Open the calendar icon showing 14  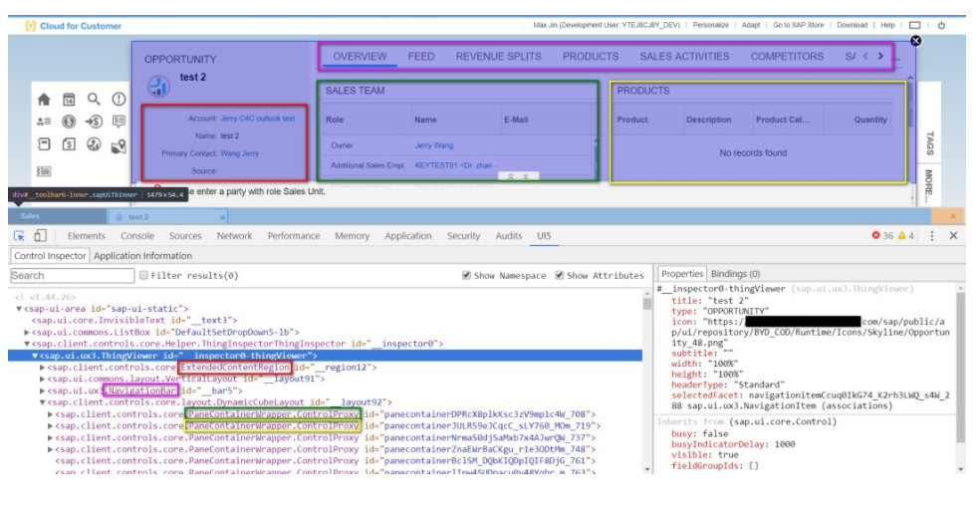click(x=69, y=100)
